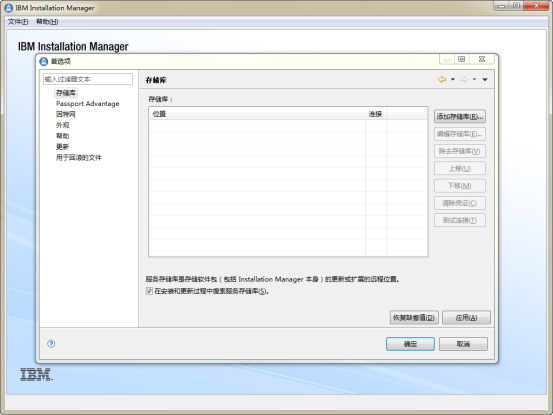The width and height of the screenshot is (553, 415).
Task: Open the preferences view menu triangle
Action: [x=485, y=79]
